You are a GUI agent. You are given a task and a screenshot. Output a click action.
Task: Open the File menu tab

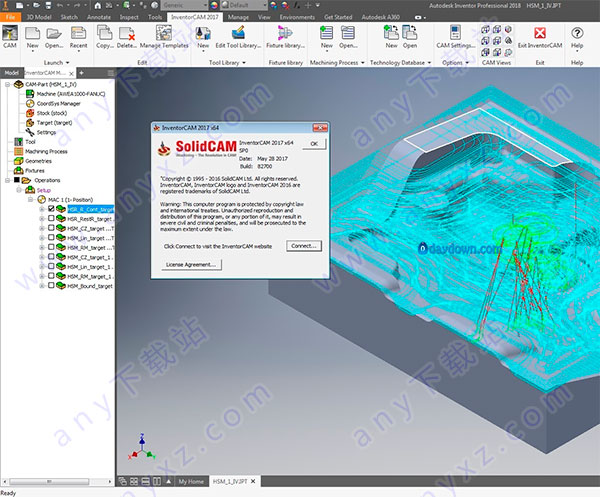tap(11, 17)
